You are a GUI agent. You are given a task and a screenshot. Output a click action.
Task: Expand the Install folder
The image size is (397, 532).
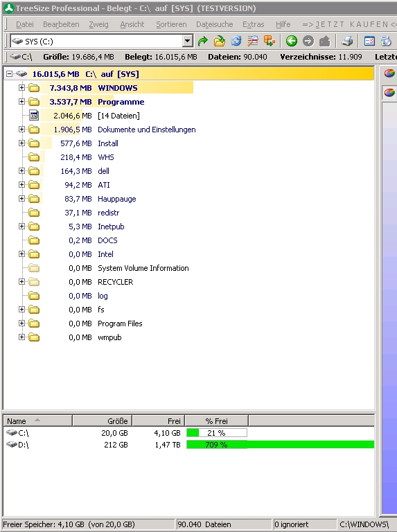click(21, 143)
